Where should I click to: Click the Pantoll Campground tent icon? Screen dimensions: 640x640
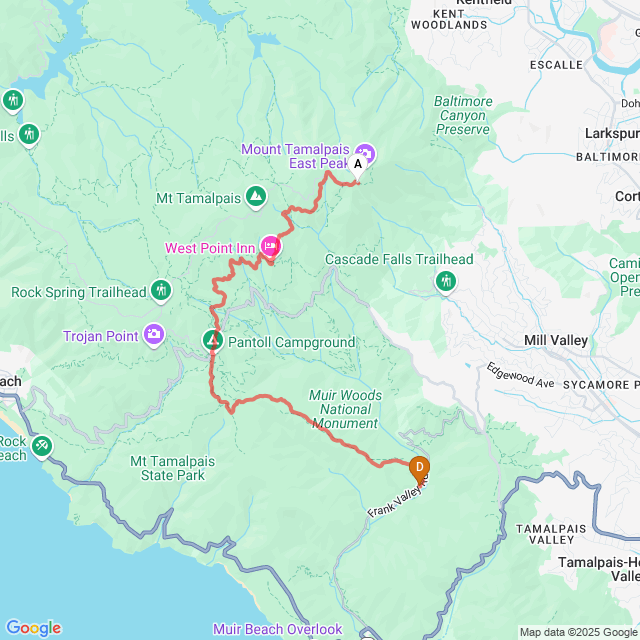click(213, 341)
